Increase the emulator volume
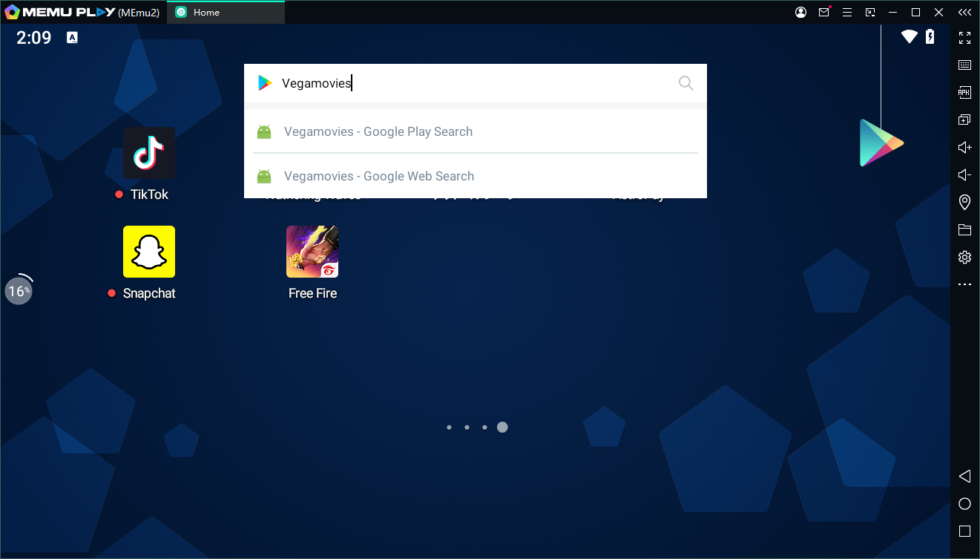This screenshot has height=559, width=980. tap(964, 147)
